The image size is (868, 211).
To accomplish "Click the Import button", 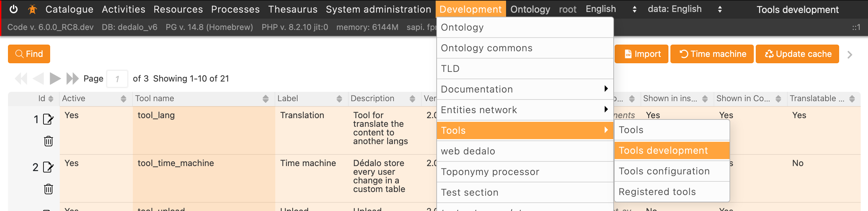I will point(642,54).
